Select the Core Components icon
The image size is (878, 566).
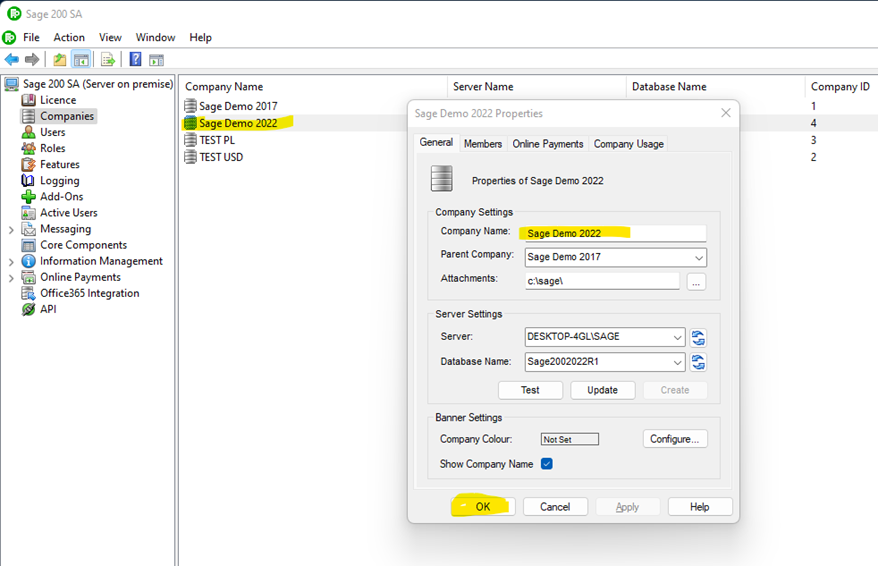pyautogui.click(x=29, y=245)
